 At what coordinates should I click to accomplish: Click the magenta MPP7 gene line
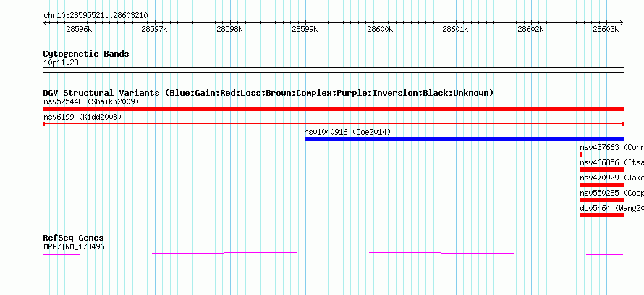(x=333, y=253)
